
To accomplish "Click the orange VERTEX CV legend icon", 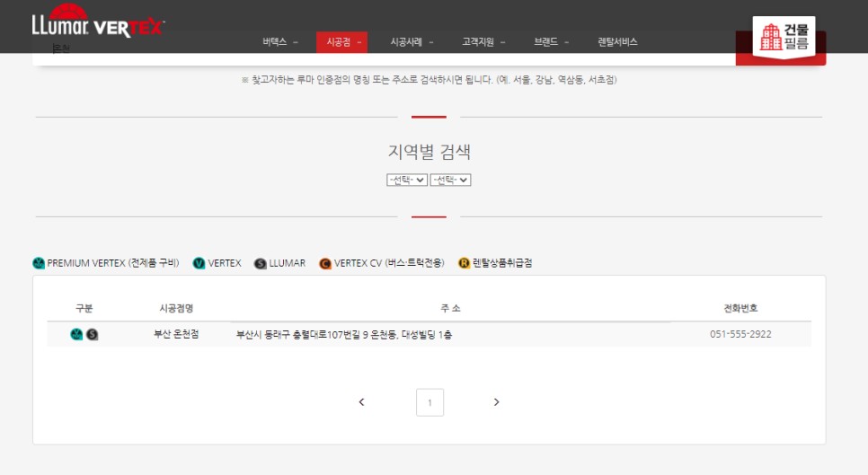I will click(x=324, y=263).
